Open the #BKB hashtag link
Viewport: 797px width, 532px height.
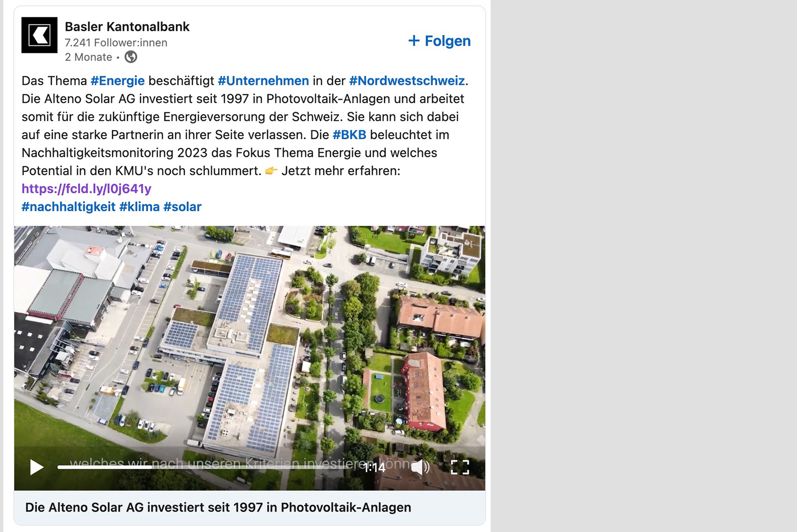coord(349,134)
